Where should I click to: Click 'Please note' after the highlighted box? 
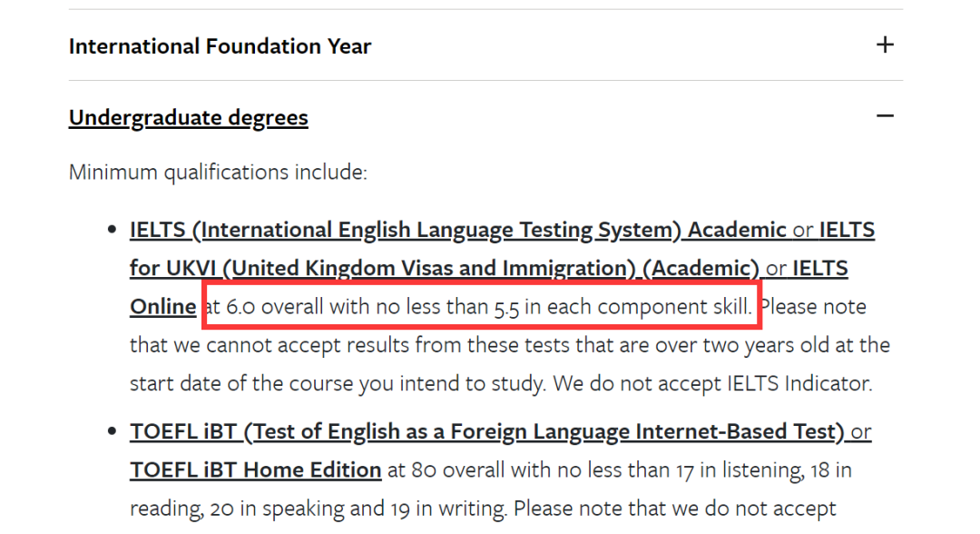(813, 306)
